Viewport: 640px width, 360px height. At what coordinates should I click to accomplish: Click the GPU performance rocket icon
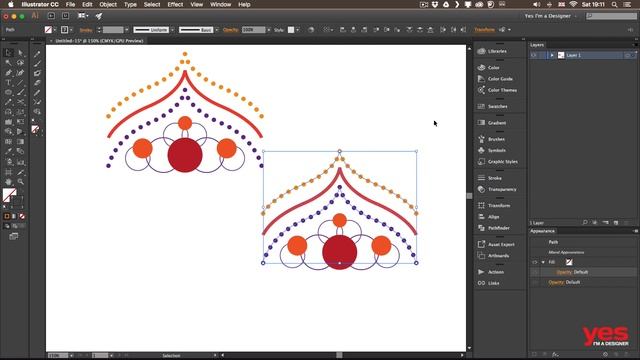(99, 16)
